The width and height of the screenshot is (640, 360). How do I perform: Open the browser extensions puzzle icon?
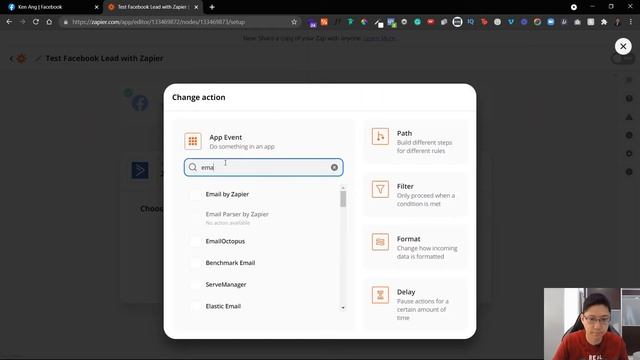pos(604,22)
